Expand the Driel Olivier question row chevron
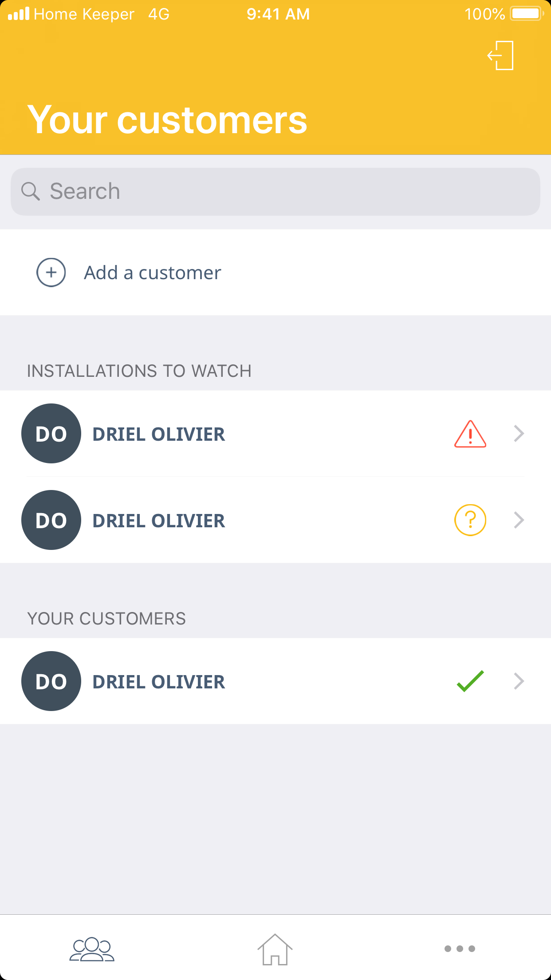 coord(519,520)
